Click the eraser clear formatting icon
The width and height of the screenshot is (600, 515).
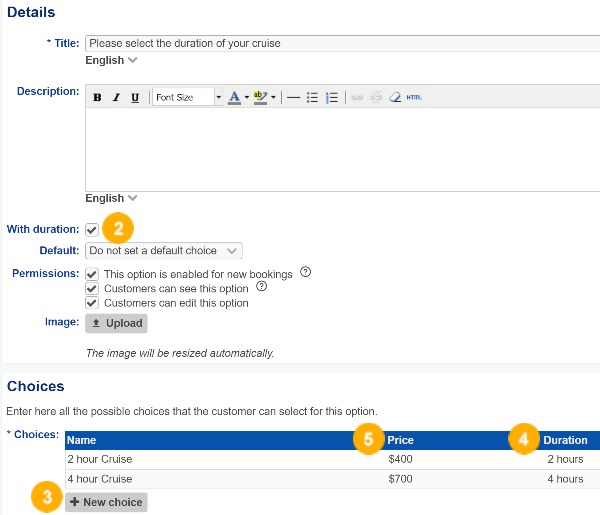click(395, 97)
